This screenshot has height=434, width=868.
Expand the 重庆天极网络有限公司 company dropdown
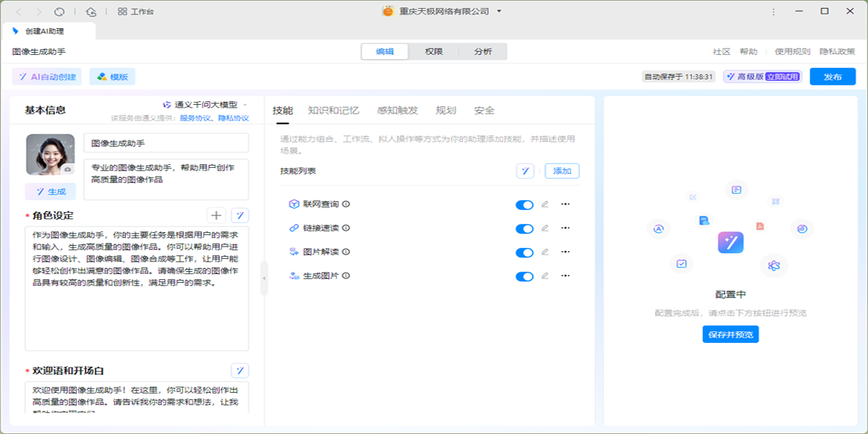tap(499, 12)
